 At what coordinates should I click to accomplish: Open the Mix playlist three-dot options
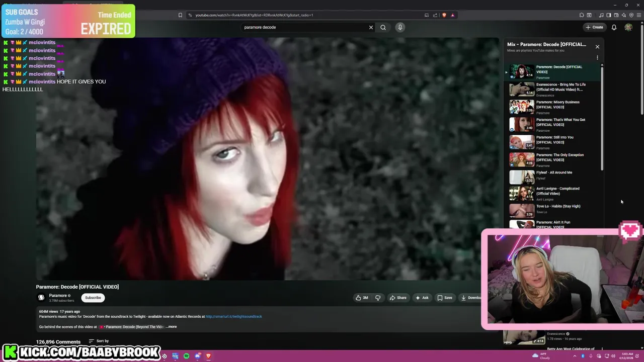pos(597,58)
